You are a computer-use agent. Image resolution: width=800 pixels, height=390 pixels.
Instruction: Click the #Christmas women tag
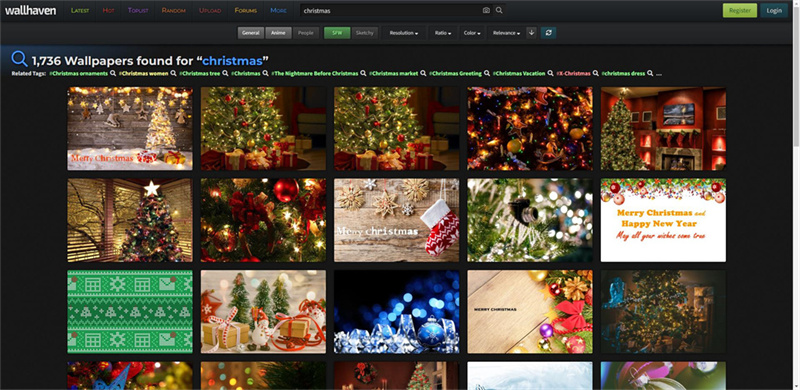tap(143, 74)
